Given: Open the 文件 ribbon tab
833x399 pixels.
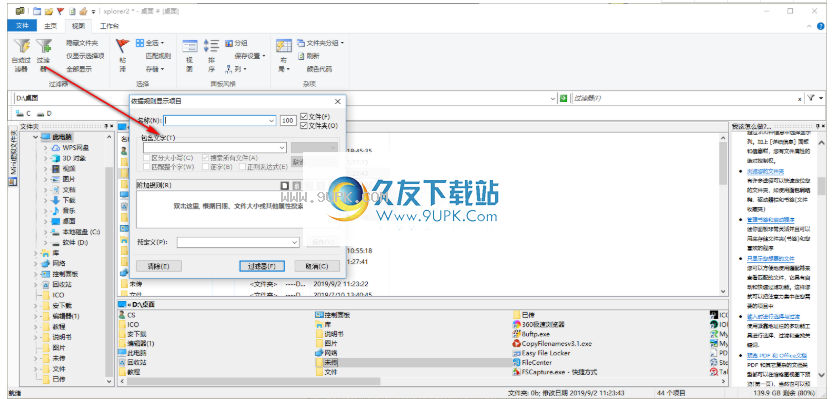Looking at the screenshot, I should pyautogui.click(x=22, y=26).
